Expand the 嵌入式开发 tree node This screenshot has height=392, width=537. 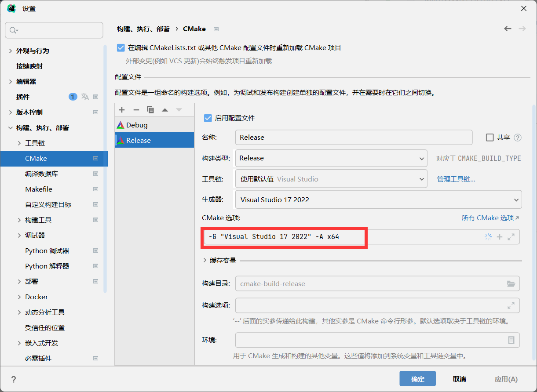pos(19,343)
